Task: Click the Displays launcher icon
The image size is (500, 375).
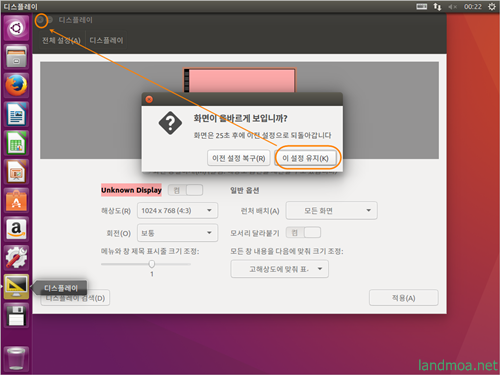Action: pos(16,287)
